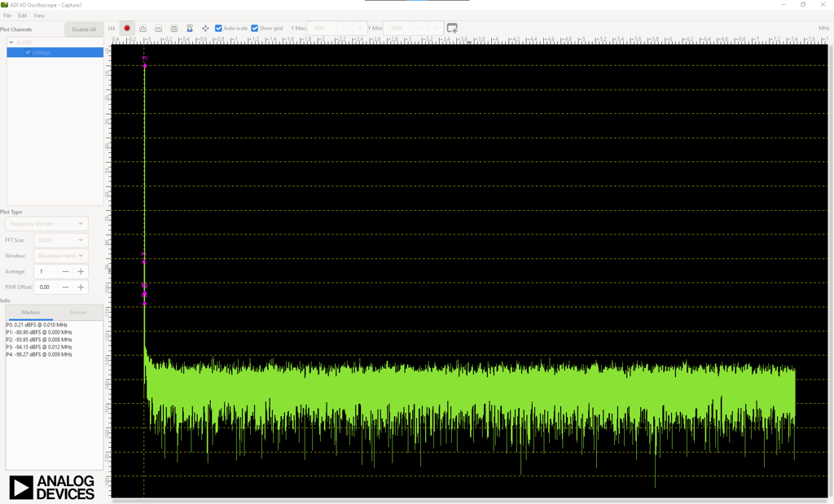Increase the PWR Offset value
Screen dimensions: 834x504
(x=81, y=287)
